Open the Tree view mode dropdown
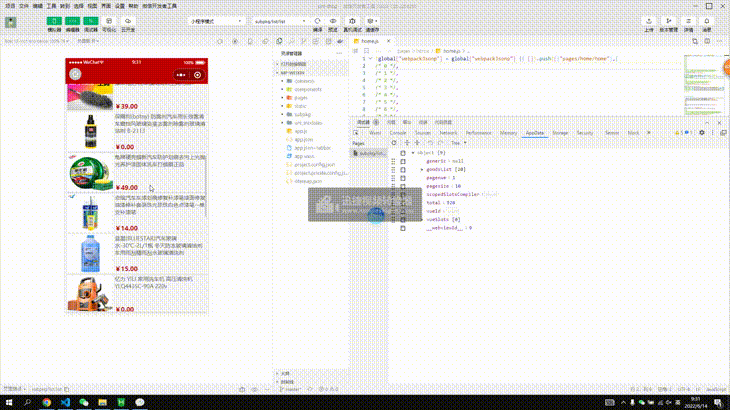Screen dimensions: 730x410 (459, 143)
